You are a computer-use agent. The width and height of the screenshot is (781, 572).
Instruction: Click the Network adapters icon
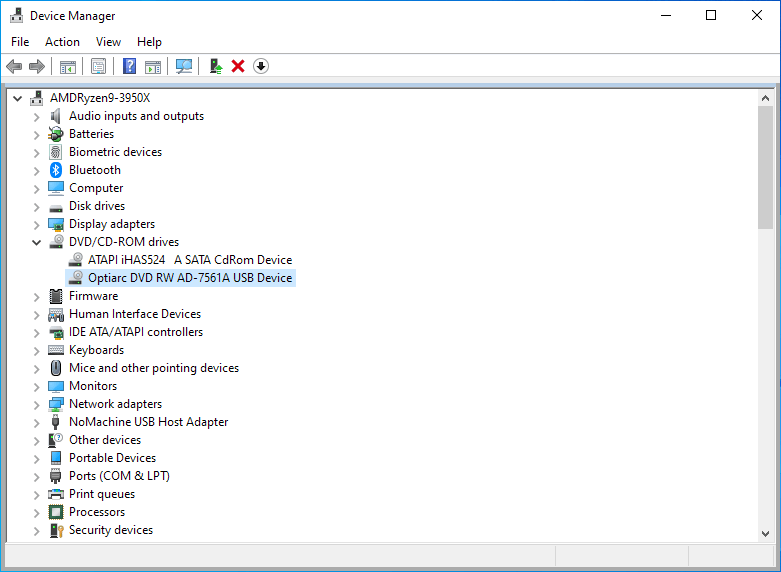56,404
